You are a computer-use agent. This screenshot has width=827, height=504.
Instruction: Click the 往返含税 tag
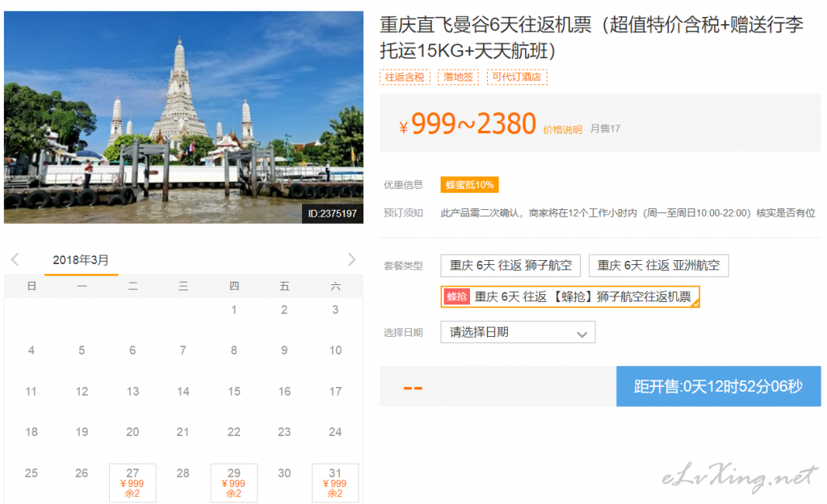click(x=405, y=77)
